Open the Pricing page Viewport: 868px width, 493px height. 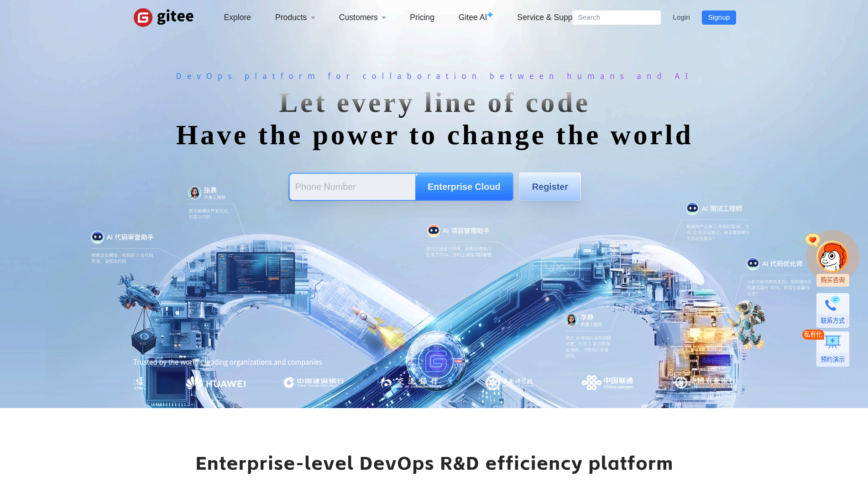tap(422, 17)
